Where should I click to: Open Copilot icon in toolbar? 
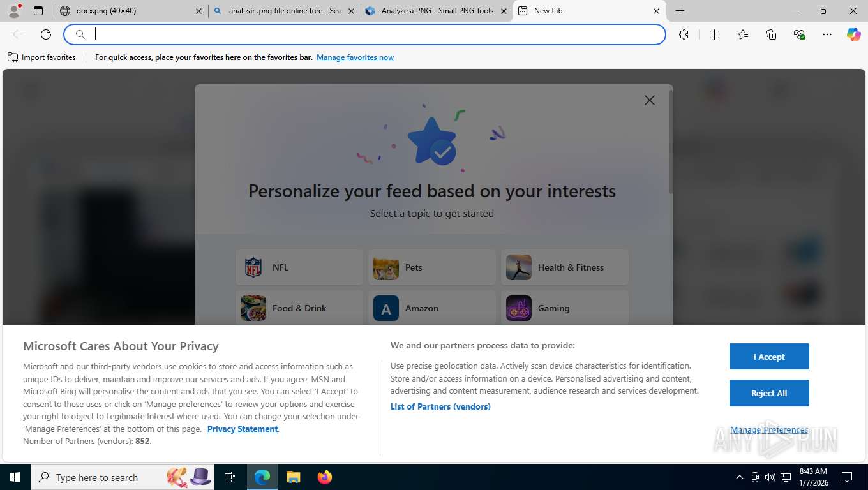[854, 34]
